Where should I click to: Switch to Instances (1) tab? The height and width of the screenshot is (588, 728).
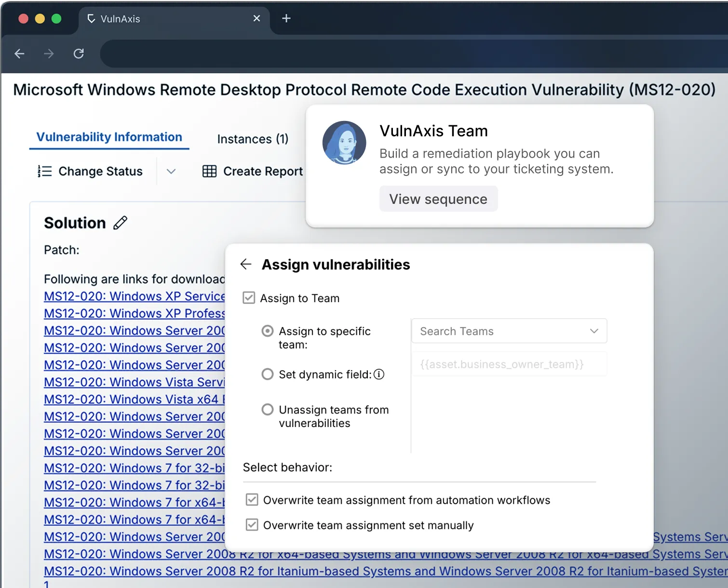(253, 139)
